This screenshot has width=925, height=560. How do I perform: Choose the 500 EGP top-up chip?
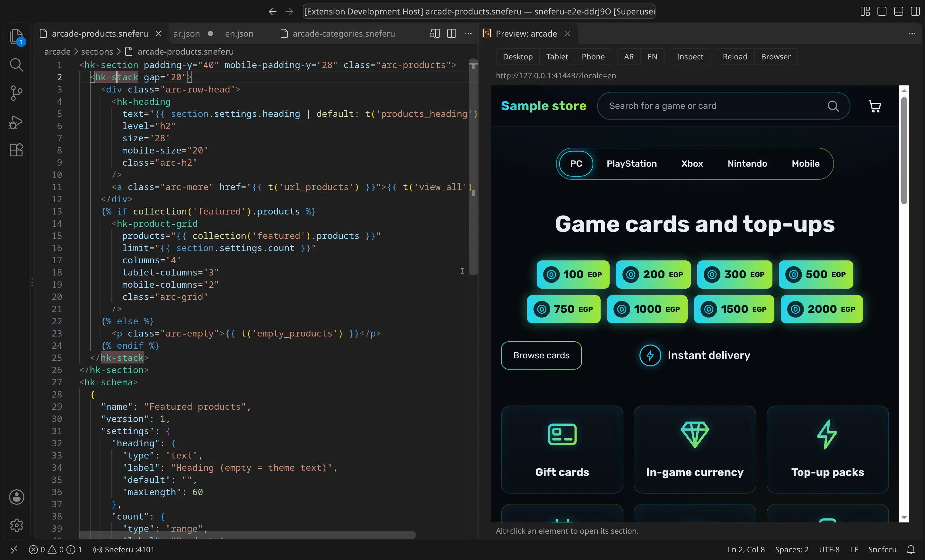pos(816,274)
